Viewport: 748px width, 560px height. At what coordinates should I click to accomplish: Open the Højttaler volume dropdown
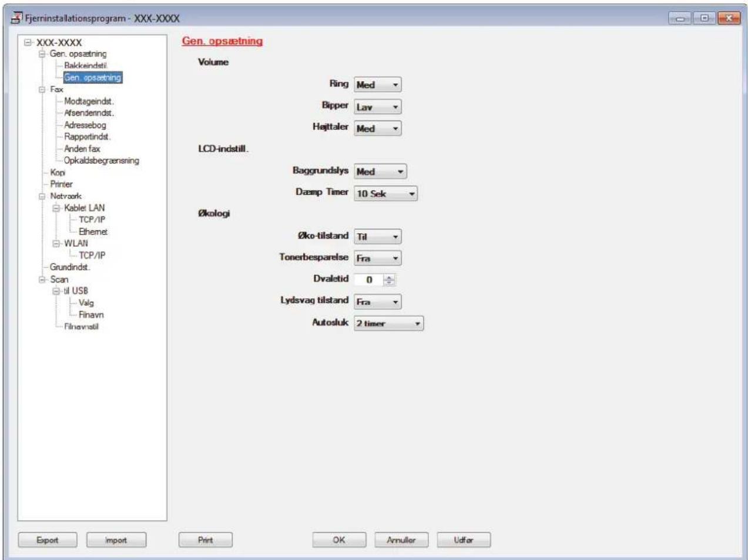click(x=377, y=128)
